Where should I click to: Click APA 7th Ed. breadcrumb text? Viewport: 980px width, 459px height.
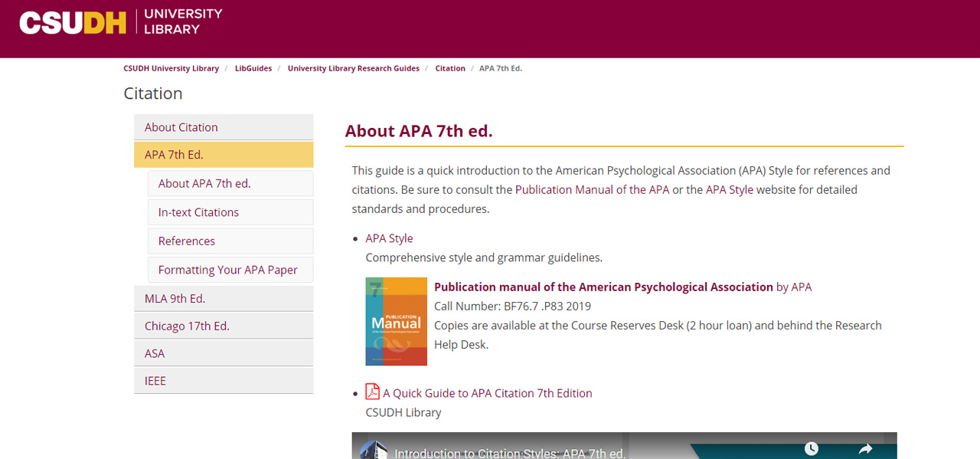501,68
